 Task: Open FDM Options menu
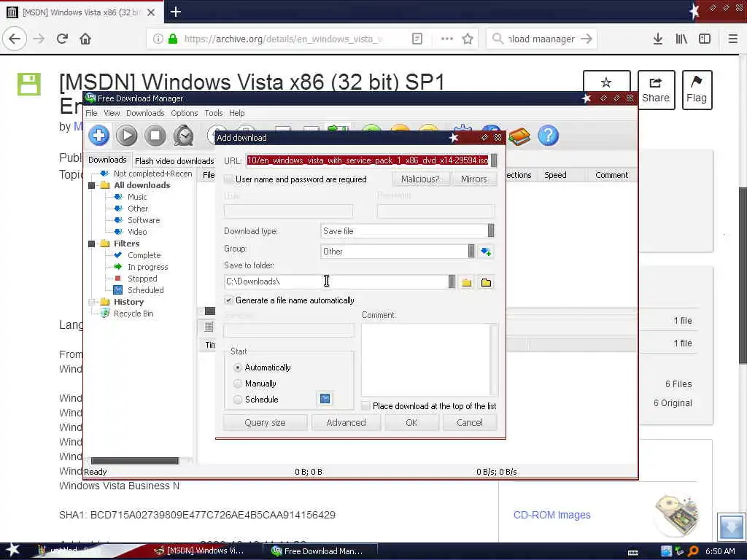185,113
